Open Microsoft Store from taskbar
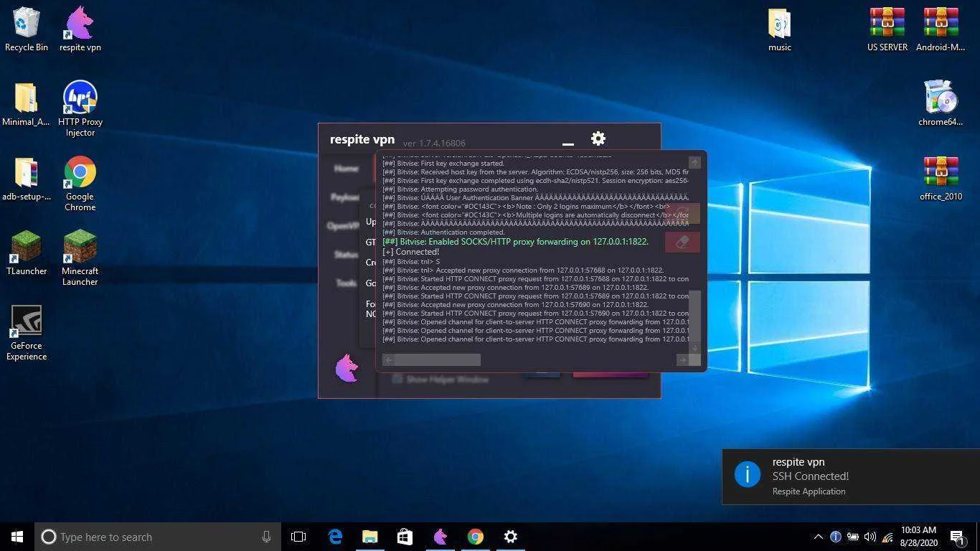The height and width of the screenshot is (551, 980). point(405,537)
